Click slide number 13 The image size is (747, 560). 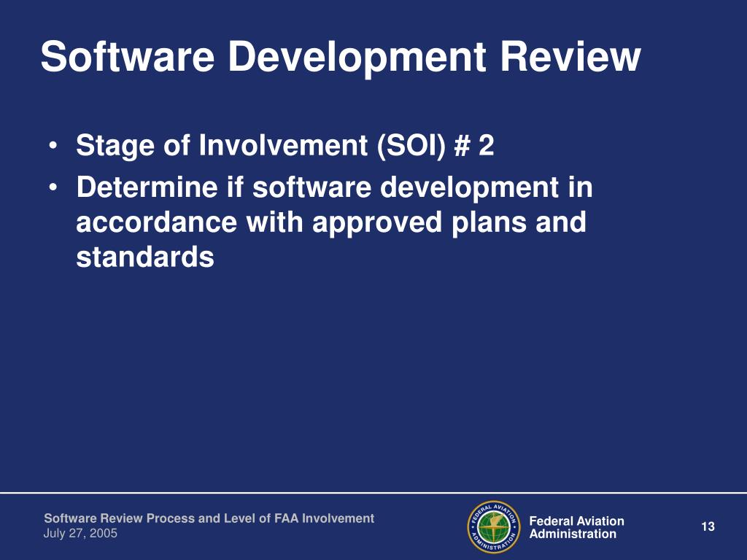(x=708, y=526)
